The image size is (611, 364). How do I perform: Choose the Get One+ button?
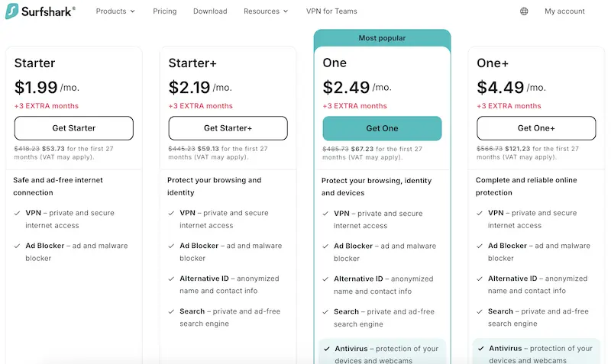point(536,128)
